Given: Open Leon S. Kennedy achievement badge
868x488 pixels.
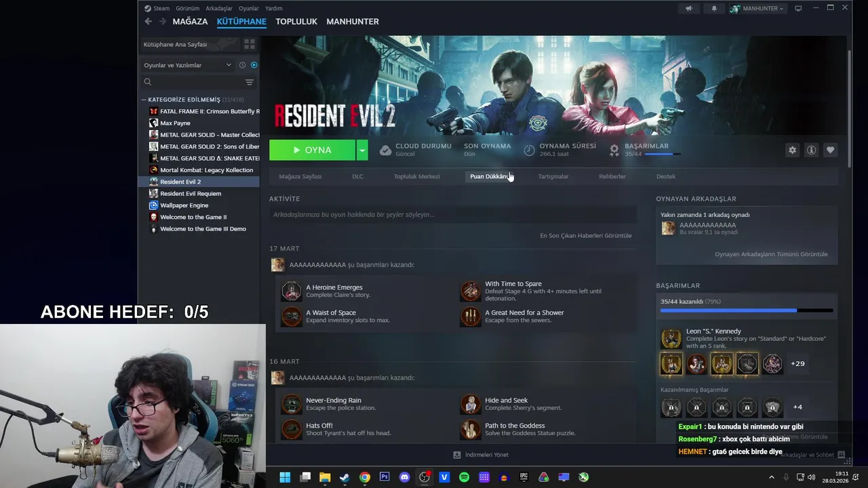Looking at the screenshot, I should [671, 338].
